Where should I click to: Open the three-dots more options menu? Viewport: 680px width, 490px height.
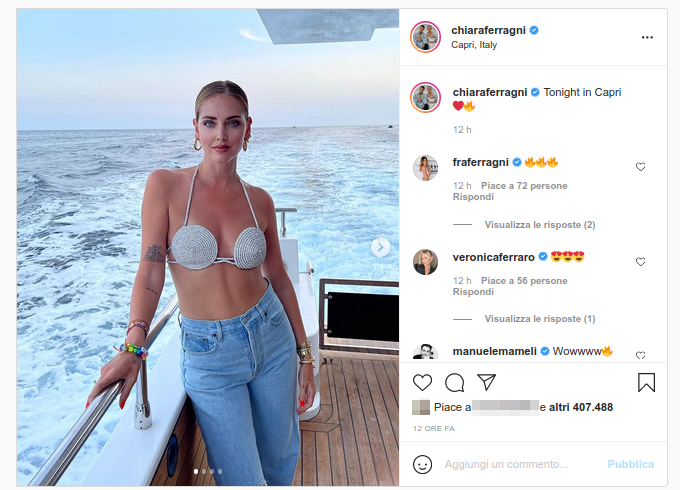[x=647, y=37]
